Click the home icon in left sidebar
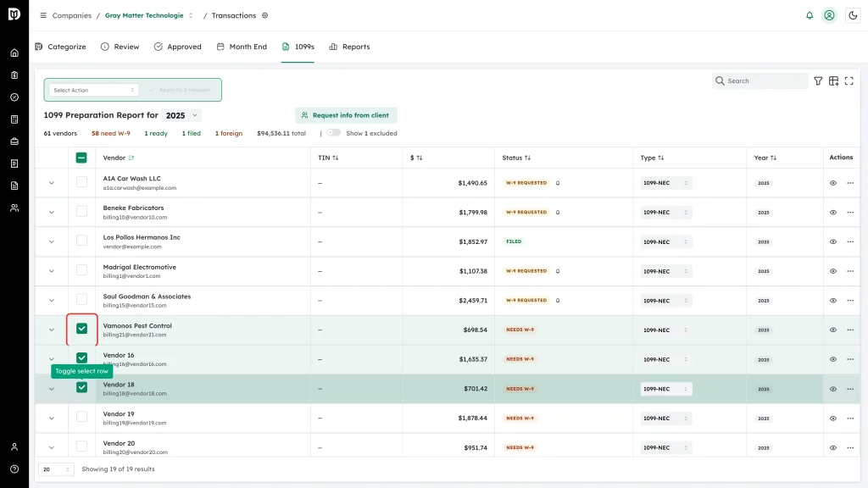 click(x=14, y=53)
